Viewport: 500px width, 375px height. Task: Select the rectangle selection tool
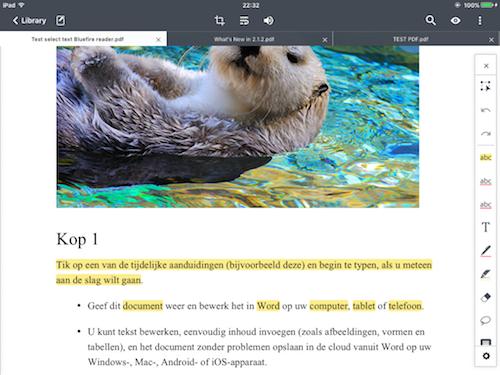tap(486, 86)
